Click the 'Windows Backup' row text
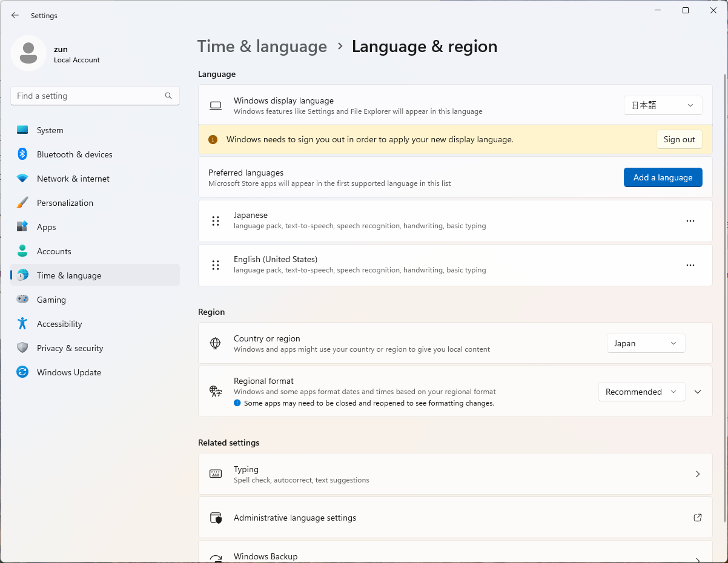The height and width of the screenshot is (563, 728). [x=266, y=556]
